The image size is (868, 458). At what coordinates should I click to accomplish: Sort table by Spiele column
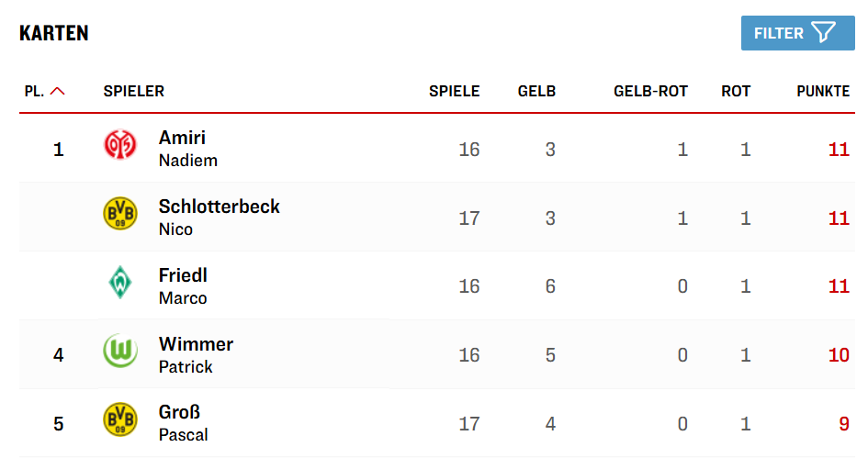pos(454,91)
